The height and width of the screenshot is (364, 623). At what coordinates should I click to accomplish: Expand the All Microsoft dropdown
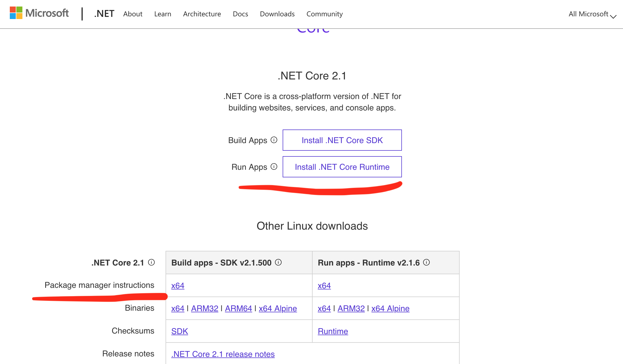pos(592,14)
